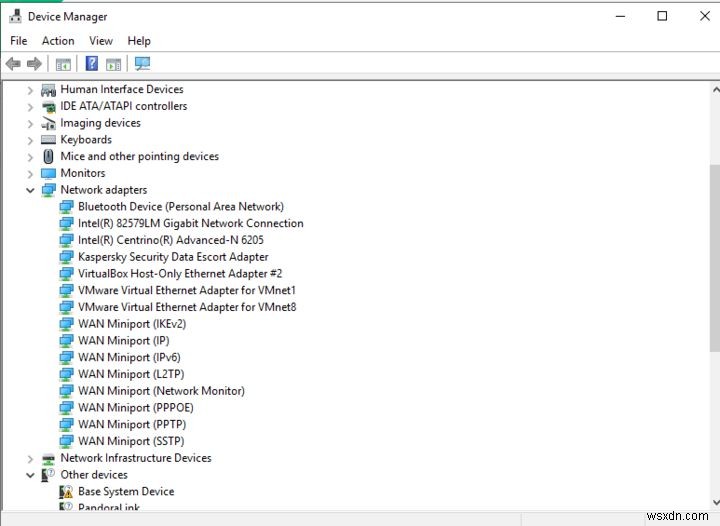The height and width of the screenshot is (526, 720).
Task: Click the Kaspersky Security Data Escort icon
Action: coord(66,257)
